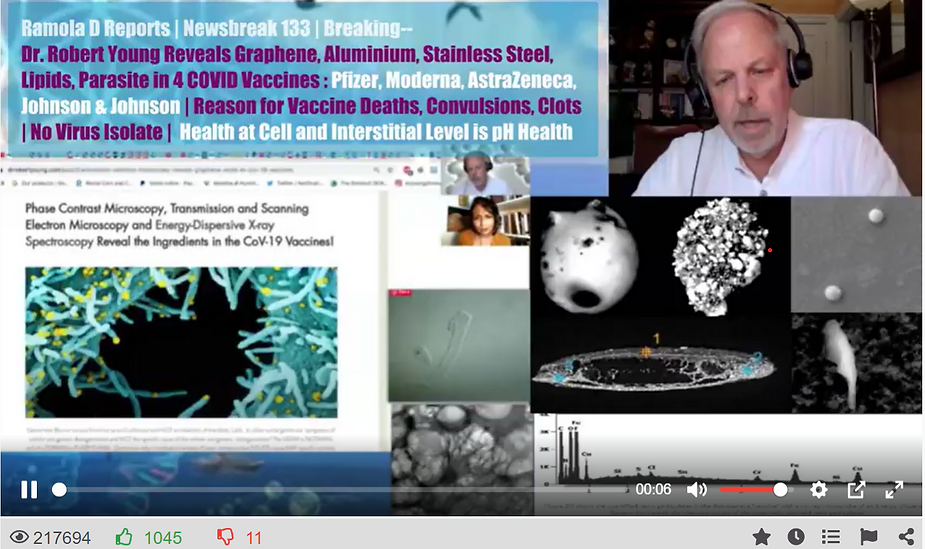Share the video using the share icon

tap(905, 537)
